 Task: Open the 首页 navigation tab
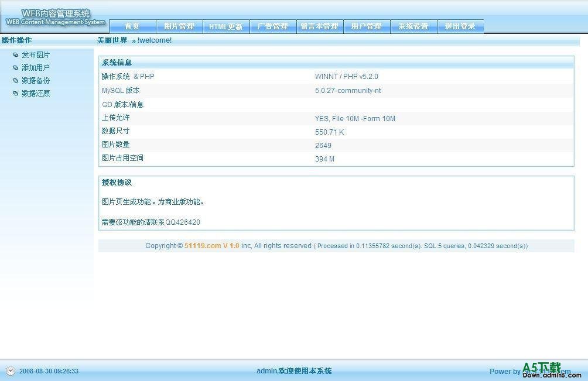(132, 26)
